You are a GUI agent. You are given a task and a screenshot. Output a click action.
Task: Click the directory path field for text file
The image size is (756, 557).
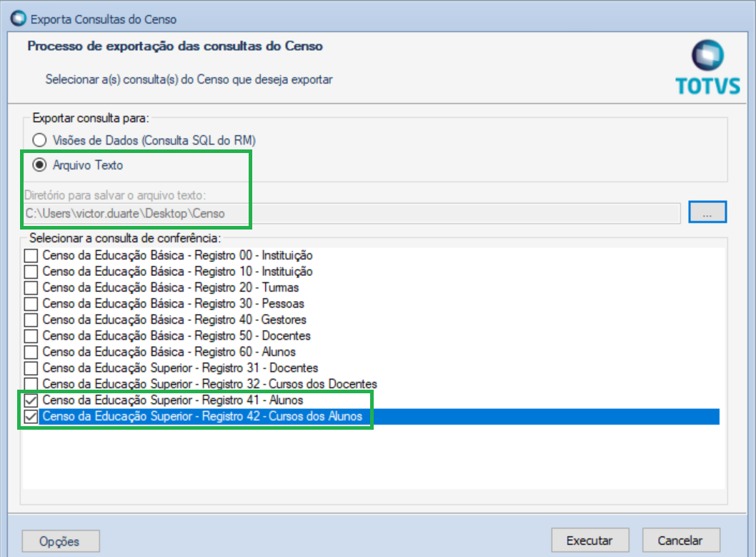point(352,213)
